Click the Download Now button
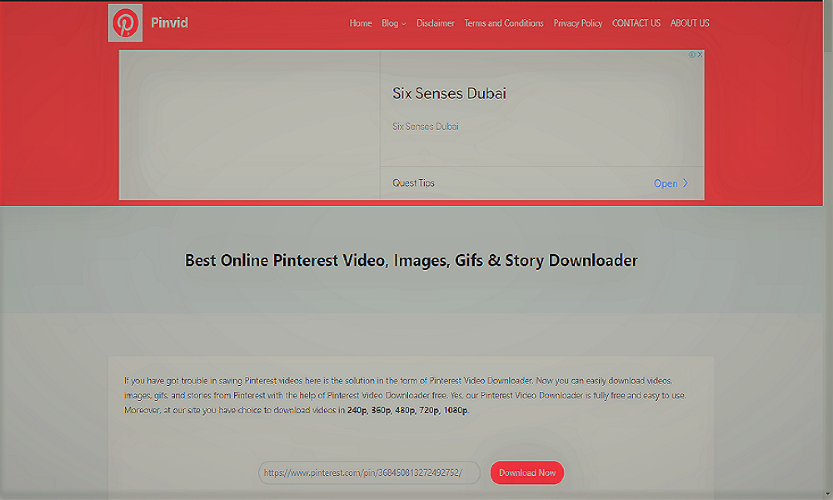The width and height of the screenshot is (833, 500). click(527, 472)
